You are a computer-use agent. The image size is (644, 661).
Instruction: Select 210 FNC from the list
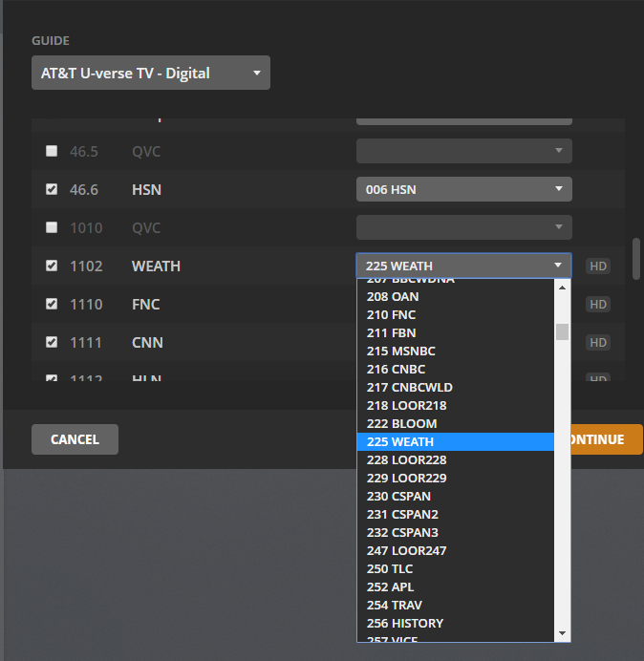point(456,315)
